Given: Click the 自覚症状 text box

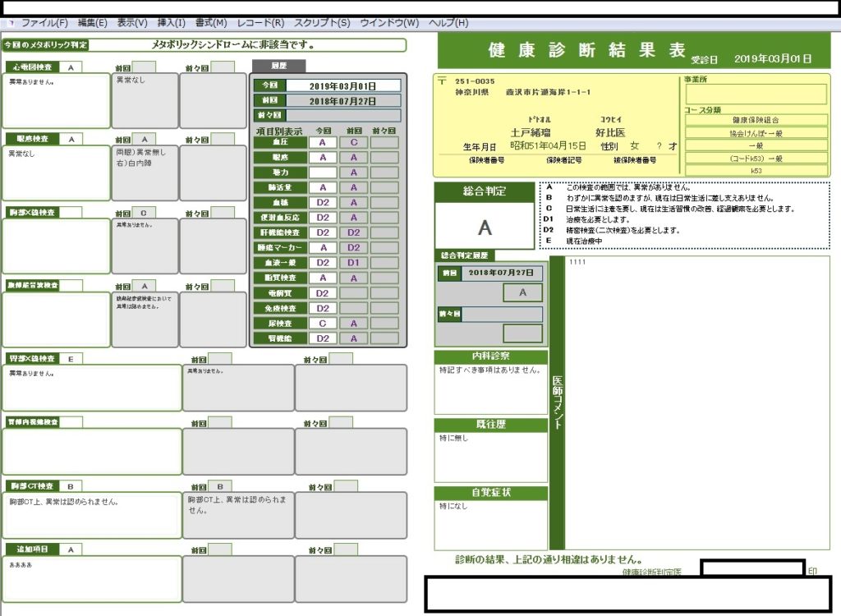Looking at the screenshot, I should coord(490,524).
